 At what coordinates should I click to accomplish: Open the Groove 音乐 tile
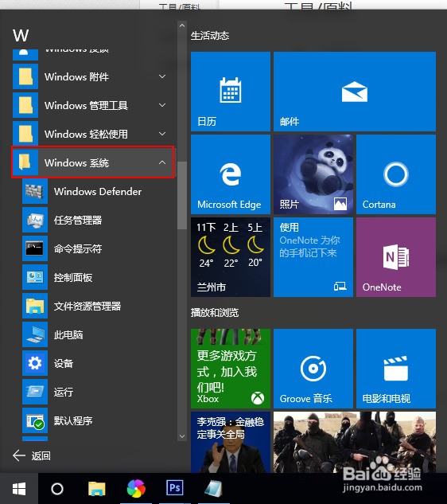[313, 369]
